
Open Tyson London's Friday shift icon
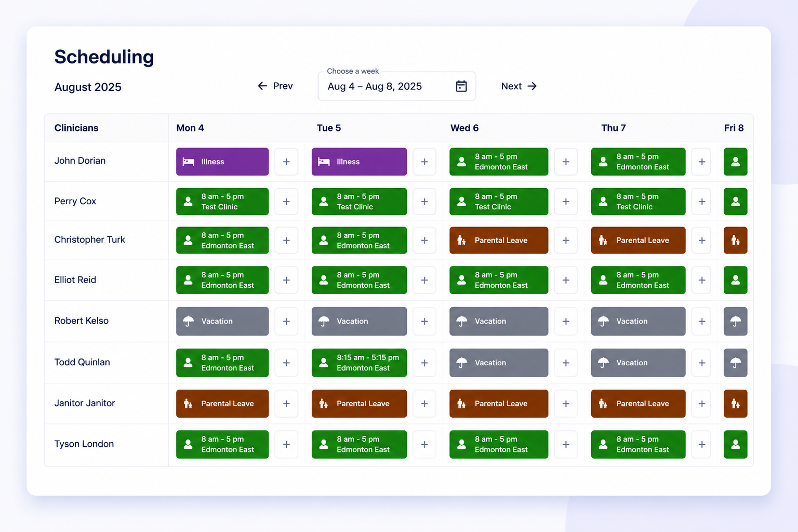click(736, 444)
